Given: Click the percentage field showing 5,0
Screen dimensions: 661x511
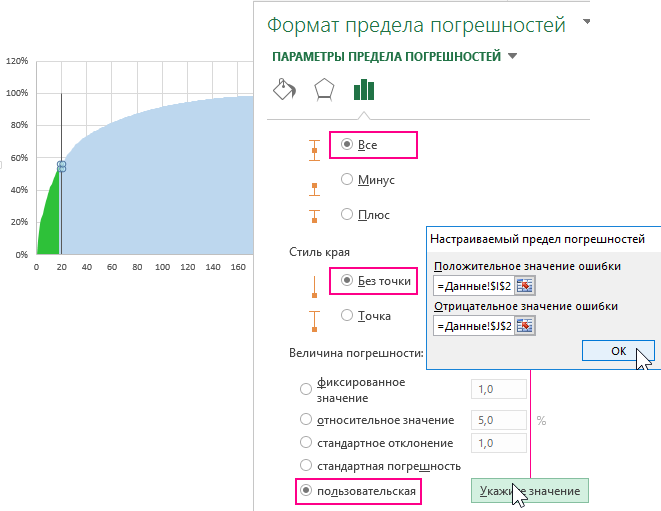Looking at the screenshot, I should [x=499, y=420].
